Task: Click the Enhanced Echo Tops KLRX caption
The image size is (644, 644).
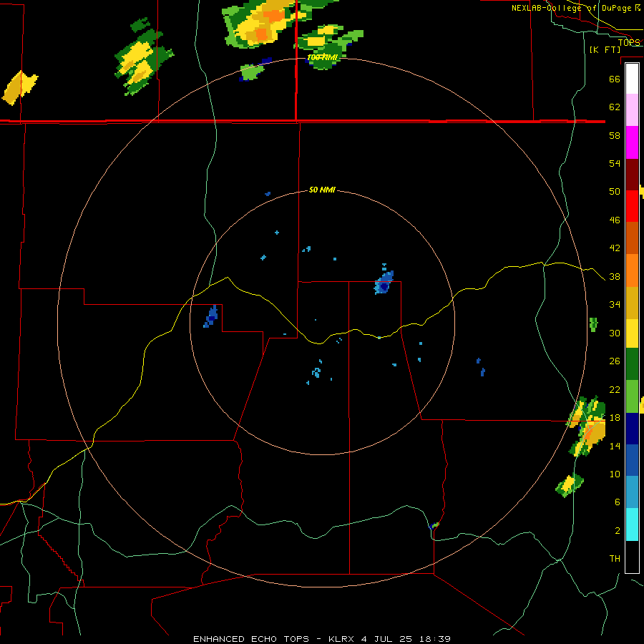Action: [x=322, y=639]
